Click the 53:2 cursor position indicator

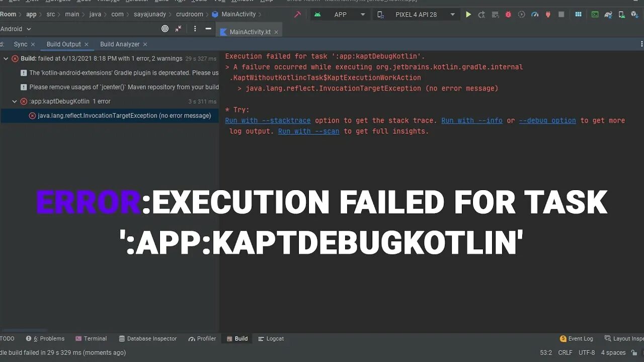[546, 353]
